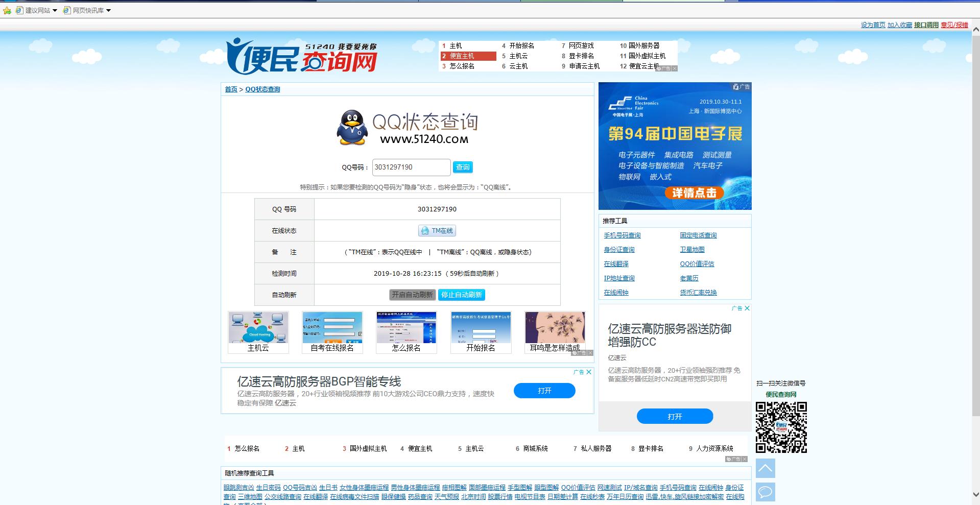Click the 查询 search button
The height and width of the screenshot is (505, 980).
pos(463,167)
